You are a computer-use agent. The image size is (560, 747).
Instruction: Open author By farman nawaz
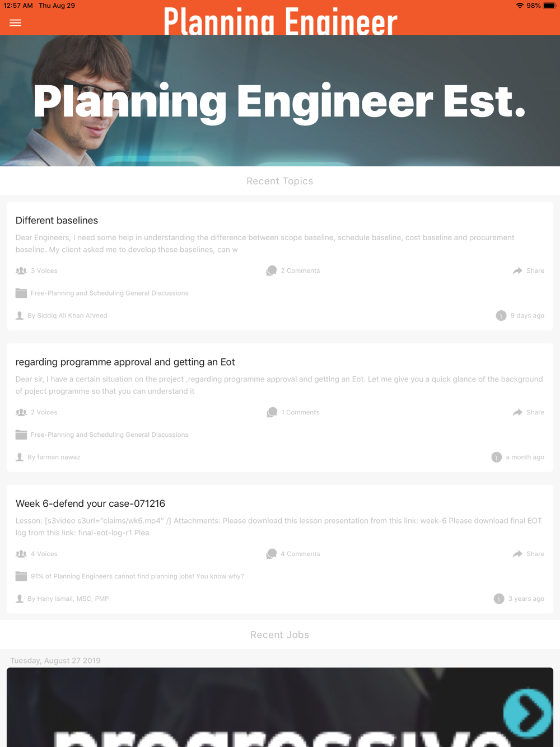[54, 457]
